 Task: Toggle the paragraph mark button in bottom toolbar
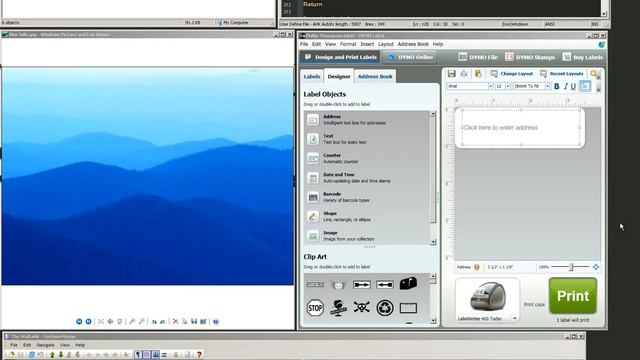point(138,355)
